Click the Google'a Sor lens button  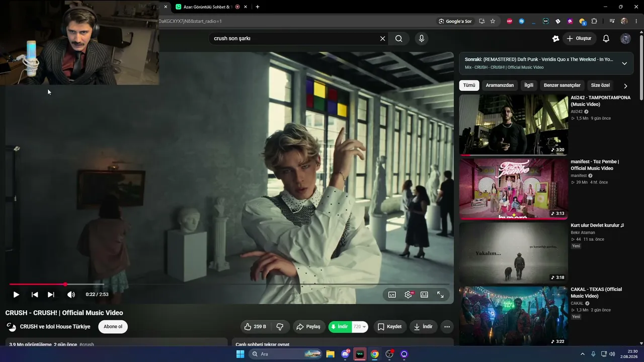pos(455,21)
